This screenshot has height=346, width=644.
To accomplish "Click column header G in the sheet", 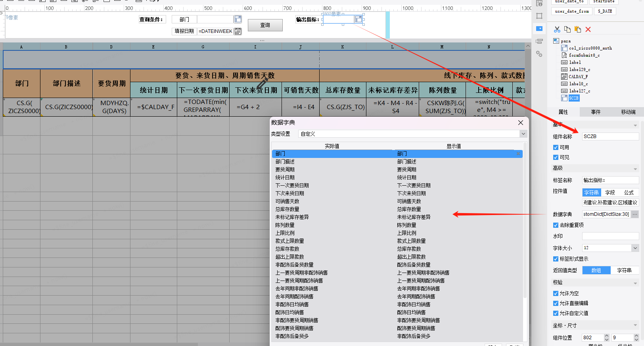I will (203, 47).
